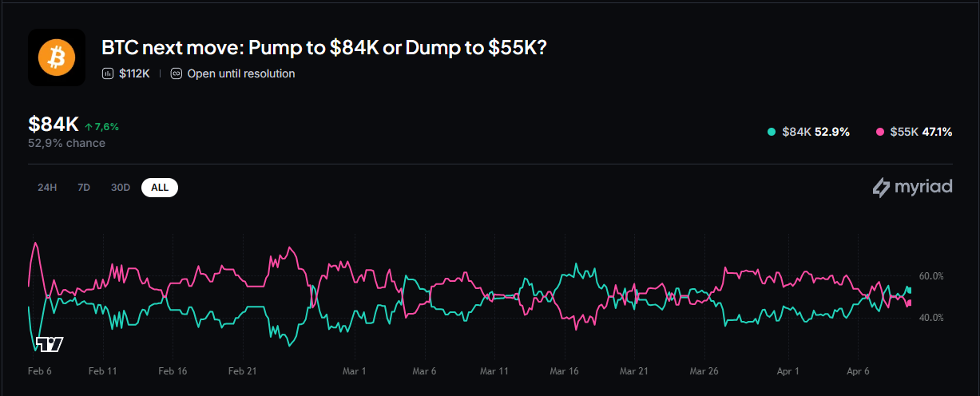Click the TradingView logo on chart
This screenshot has height=396, width=980.
(x=50, y=344)
